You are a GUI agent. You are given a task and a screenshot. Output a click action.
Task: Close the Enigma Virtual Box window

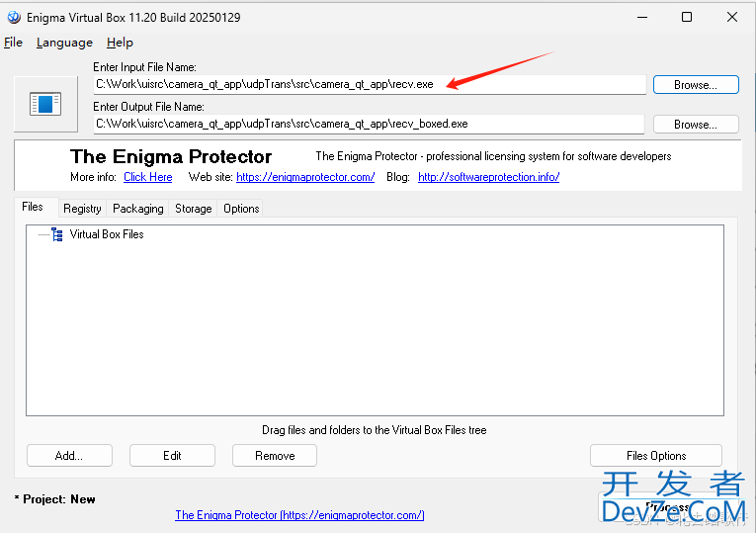pos(732,18)
